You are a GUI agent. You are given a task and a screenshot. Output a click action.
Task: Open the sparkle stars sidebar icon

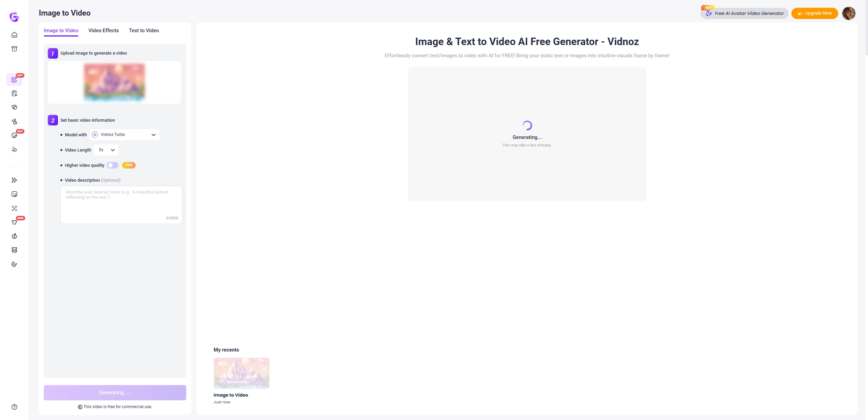click(14, 180)
